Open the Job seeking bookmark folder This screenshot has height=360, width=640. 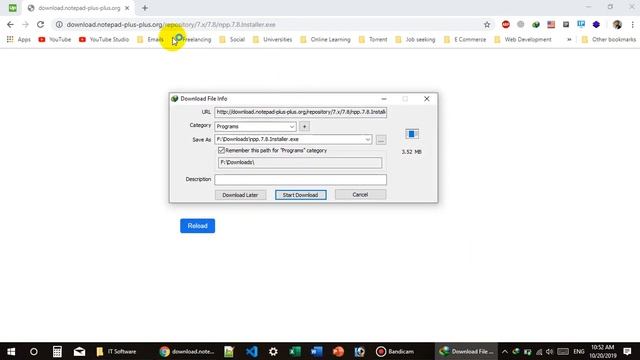pyautogui.click(x=416, y=40)
